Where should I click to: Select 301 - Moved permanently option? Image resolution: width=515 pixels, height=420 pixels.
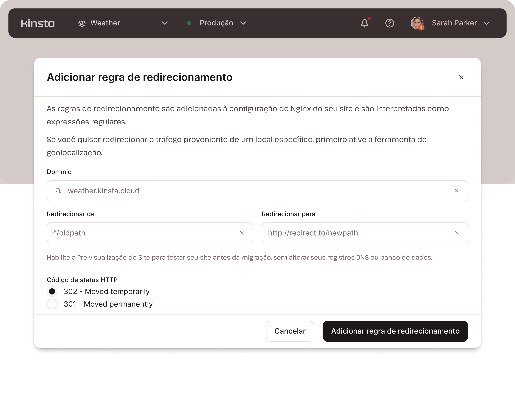pyautogui.click(x=52, y=304)
